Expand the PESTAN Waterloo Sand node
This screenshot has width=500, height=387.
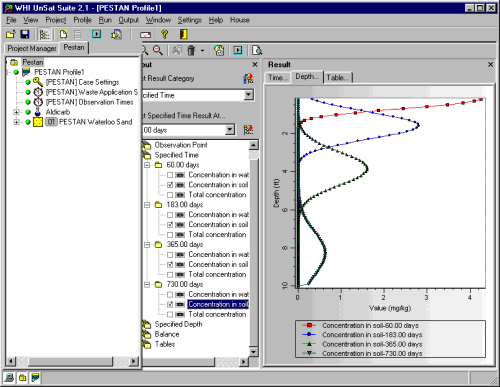point(16,122)
